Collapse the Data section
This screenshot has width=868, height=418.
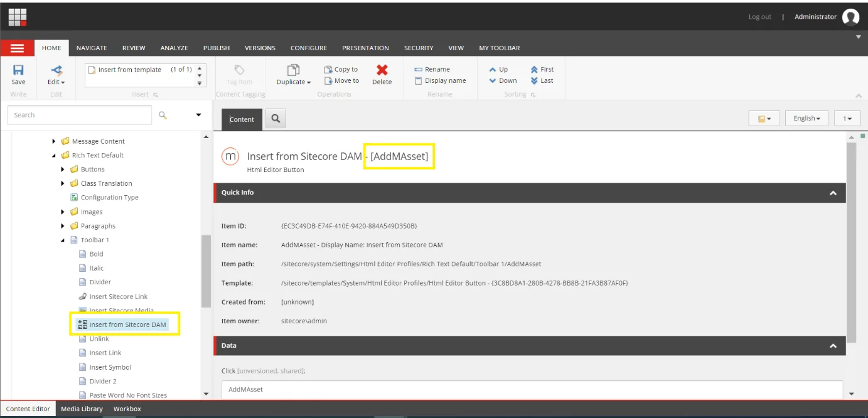pyautogui.click(x=833, y=346)
